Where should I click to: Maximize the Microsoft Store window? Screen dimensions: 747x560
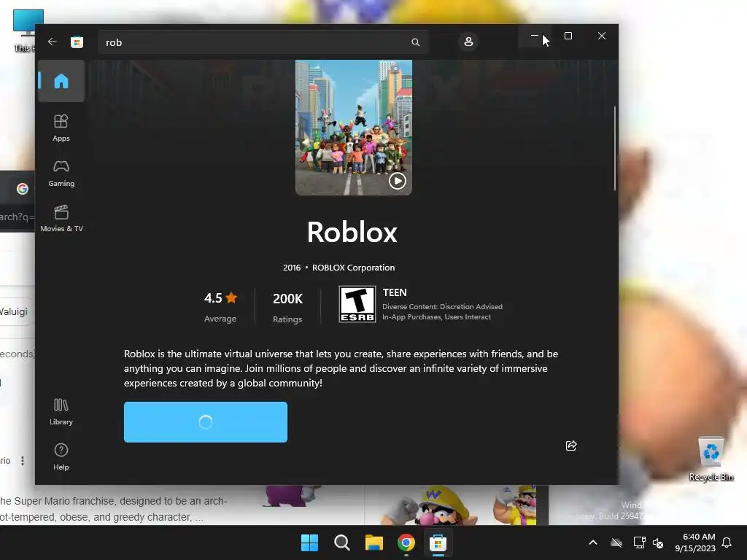(568, 36)
